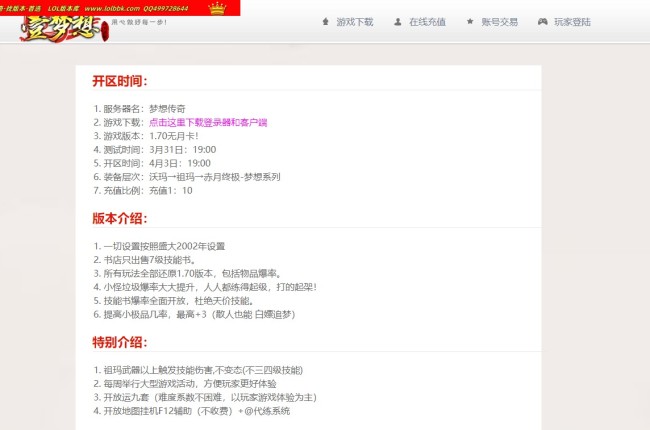Click the download icon beside 游戏下载
650x430 pixels.
325,22
